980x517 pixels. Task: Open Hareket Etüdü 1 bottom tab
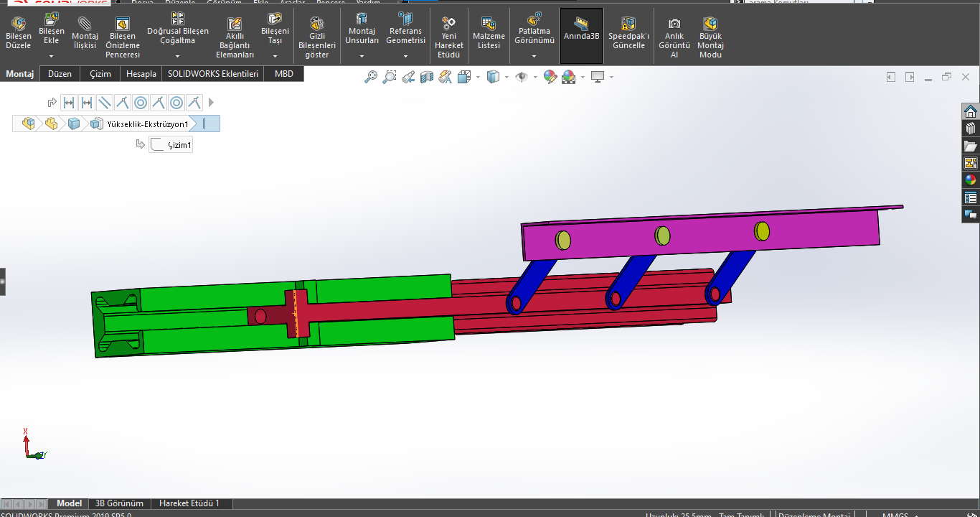tap(189, 503)
